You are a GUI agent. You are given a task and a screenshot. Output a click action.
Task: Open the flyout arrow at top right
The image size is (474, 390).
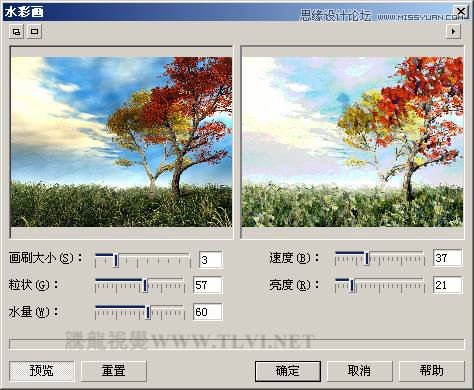[453, 32]
